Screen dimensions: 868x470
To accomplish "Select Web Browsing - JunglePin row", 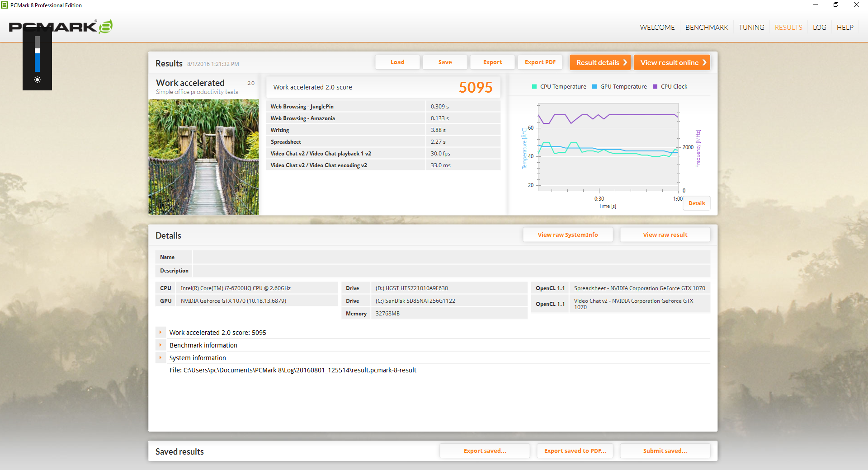I will (383, 106).
